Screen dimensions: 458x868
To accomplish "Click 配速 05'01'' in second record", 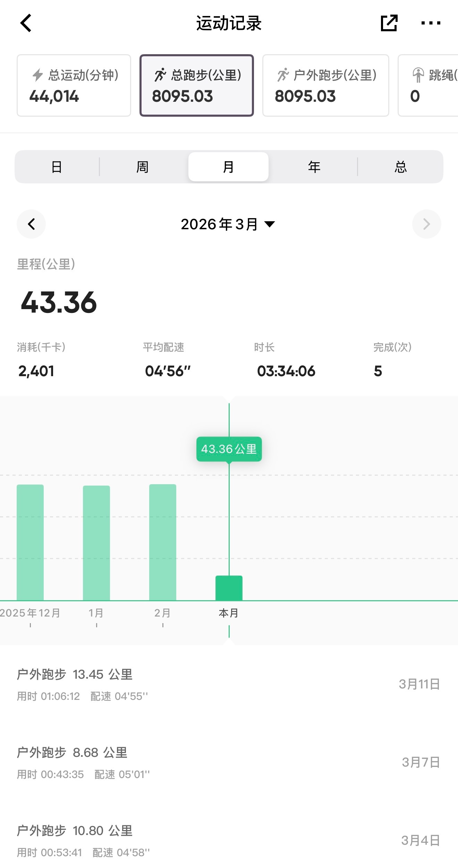I will pyautogui.click(x=122, y=774).
